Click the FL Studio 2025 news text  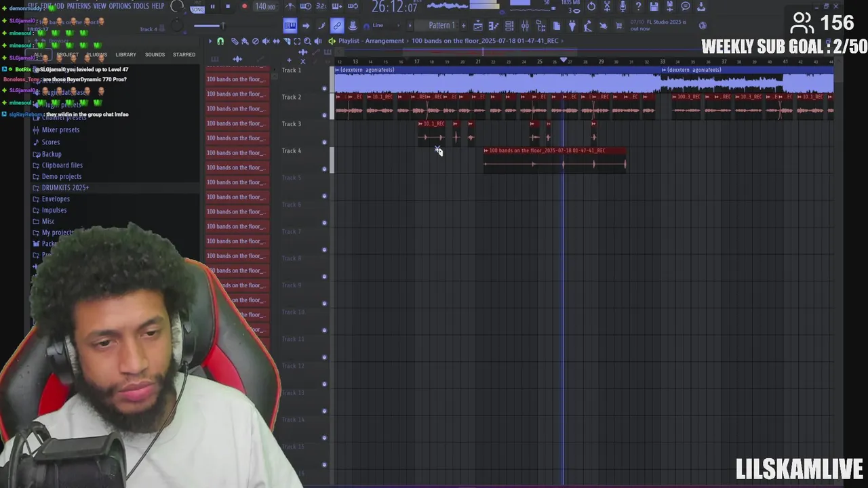click(x=658, y=26)
